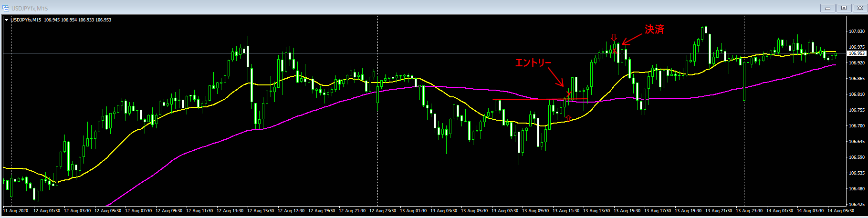Click price axis label 106.480
868x218 pixels.
(857, 189)
